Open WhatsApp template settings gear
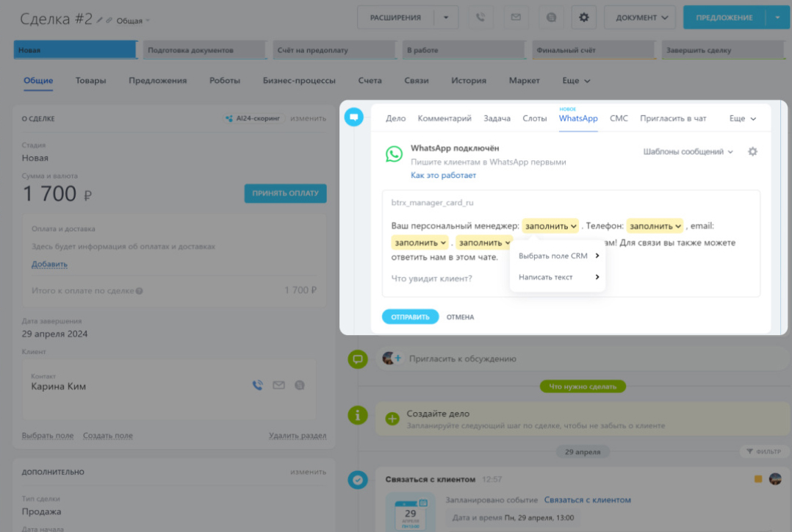Screen dimensions: 792x532 [x=752, y=152]
